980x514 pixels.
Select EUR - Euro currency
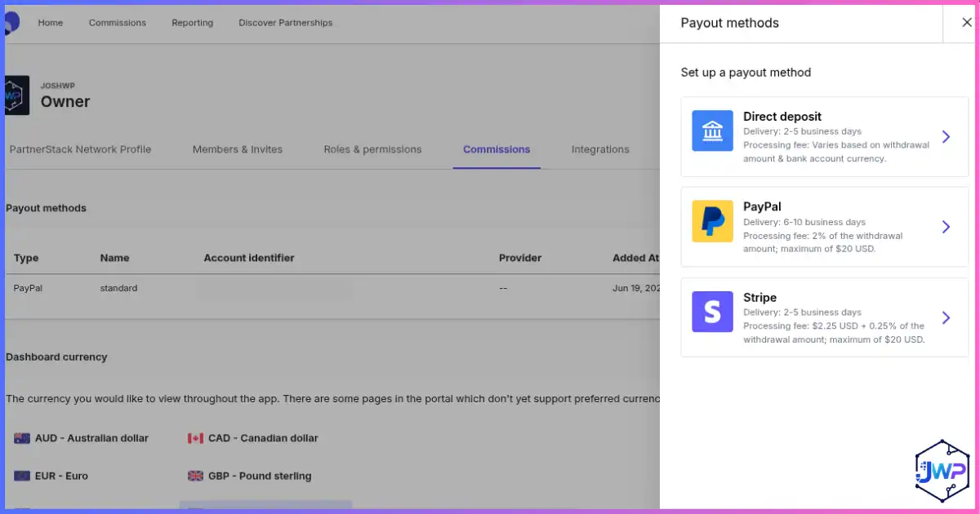(x=51, y=476)
